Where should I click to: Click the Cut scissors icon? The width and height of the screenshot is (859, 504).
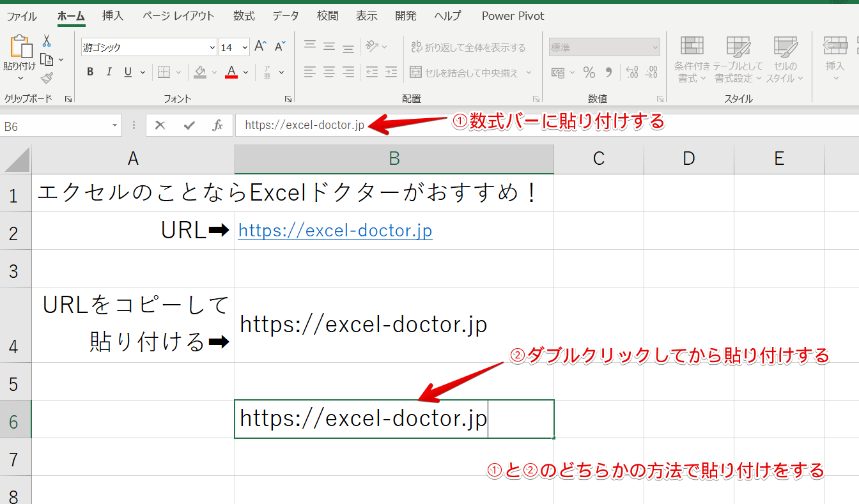47,41
